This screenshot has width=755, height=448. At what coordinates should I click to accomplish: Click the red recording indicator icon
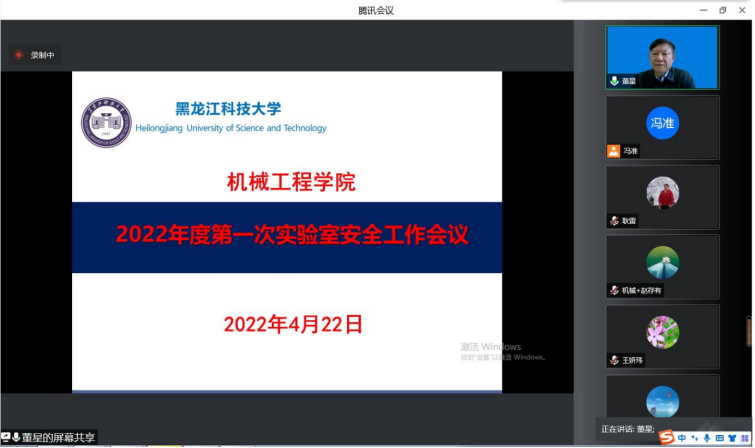pyautogui.click(x=18, y=55)
